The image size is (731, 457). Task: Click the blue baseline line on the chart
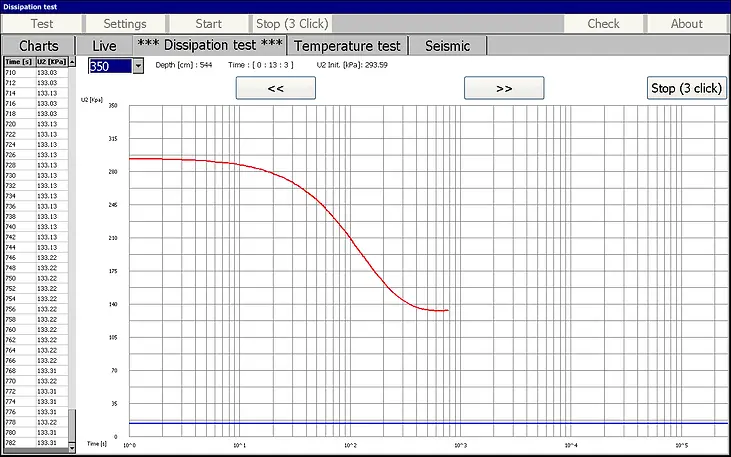(x=429, y=423)
